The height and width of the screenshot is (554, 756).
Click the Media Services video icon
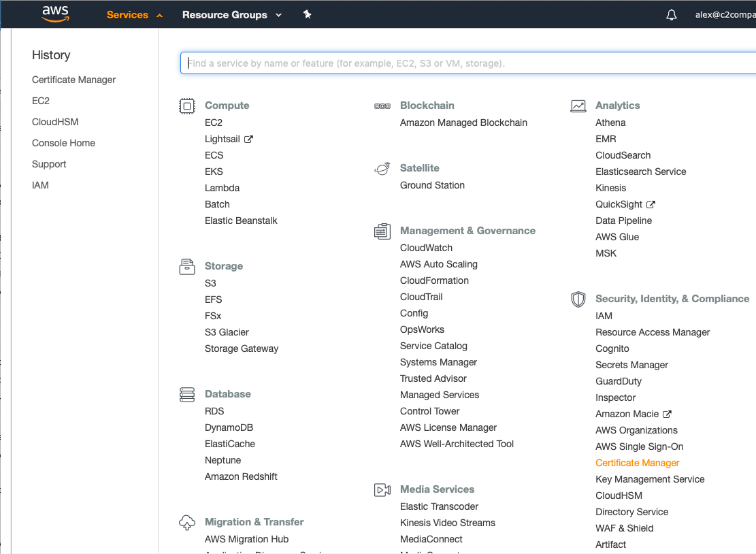(x=382, y=489)
